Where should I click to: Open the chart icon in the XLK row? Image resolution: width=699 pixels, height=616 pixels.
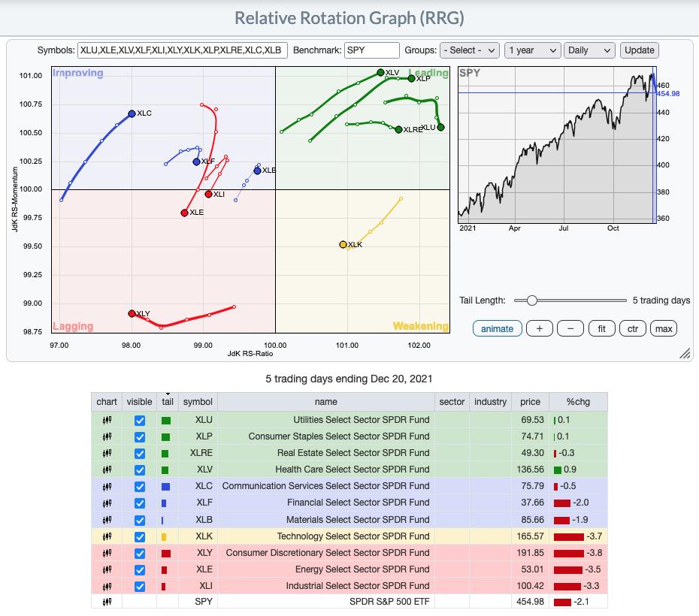coord(107,536)
